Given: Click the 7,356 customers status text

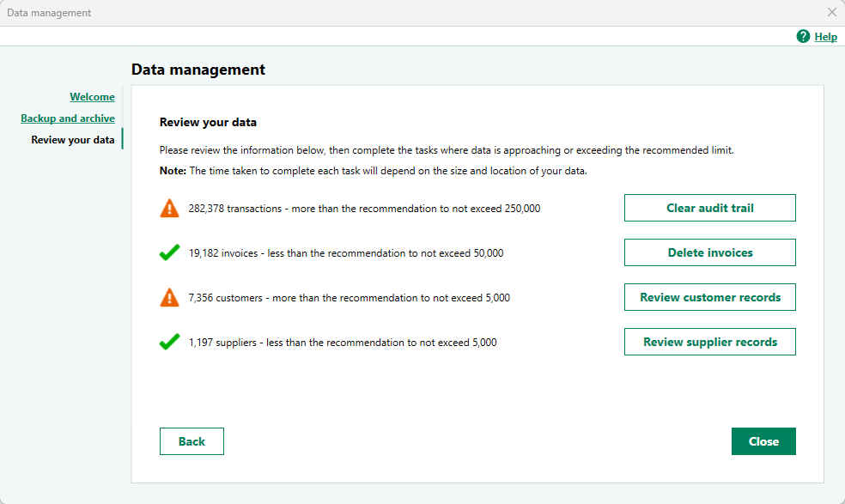Looking at the screenshot, I should click(349, 298).
